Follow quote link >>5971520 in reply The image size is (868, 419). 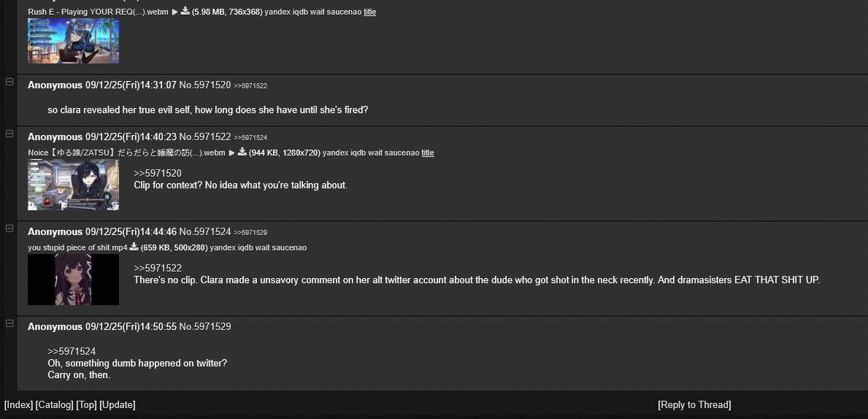click(158, 173)
